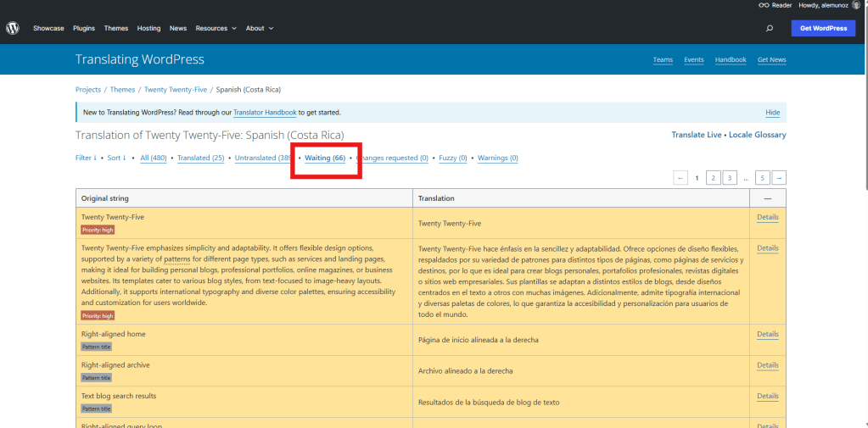Open Showcase in top navigation
868x428 pixels.
point(48,28)
